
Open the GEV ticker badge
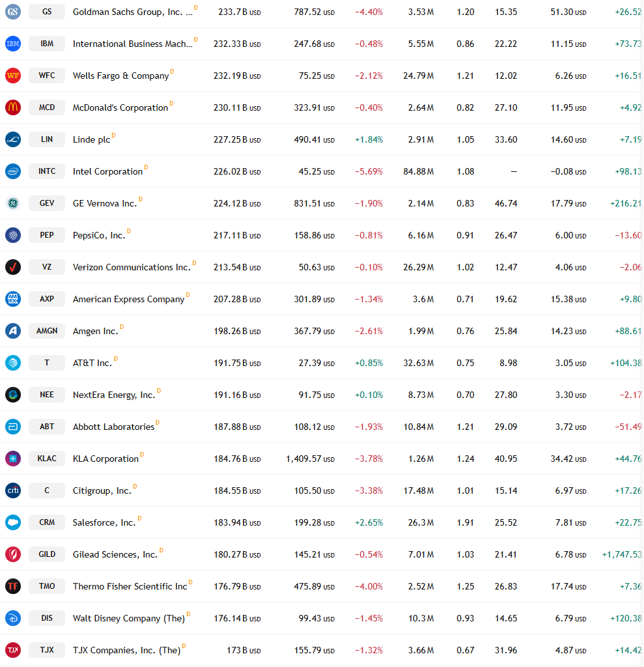pos(47,203)
